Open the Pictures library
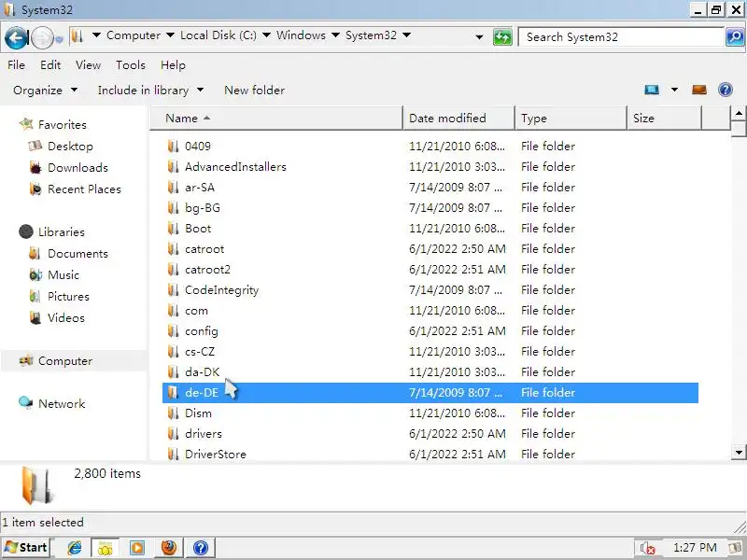 (x=68, y=296)
